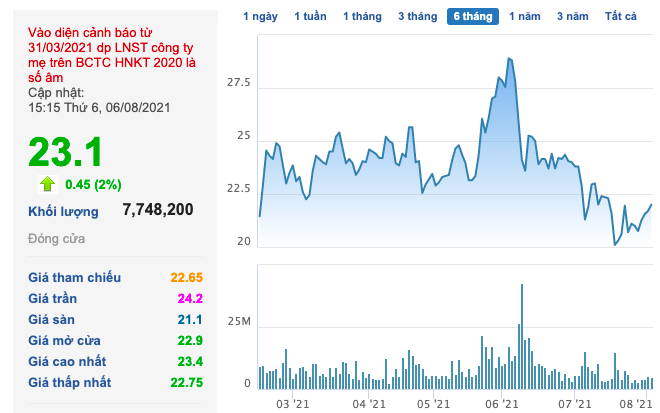This screenshot has width=660, height=413.
Task: Click the Giá sàn value 21.1
Action: tap(190, 319)
